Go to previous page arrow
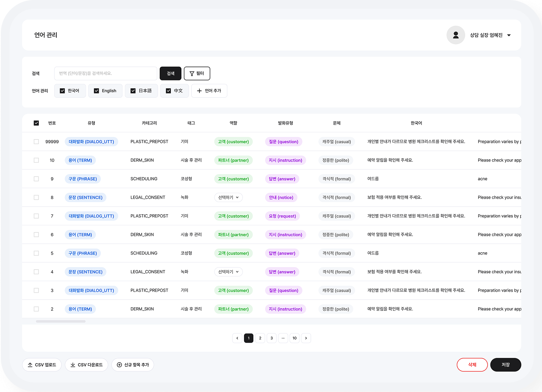 (x=237, y=338)
